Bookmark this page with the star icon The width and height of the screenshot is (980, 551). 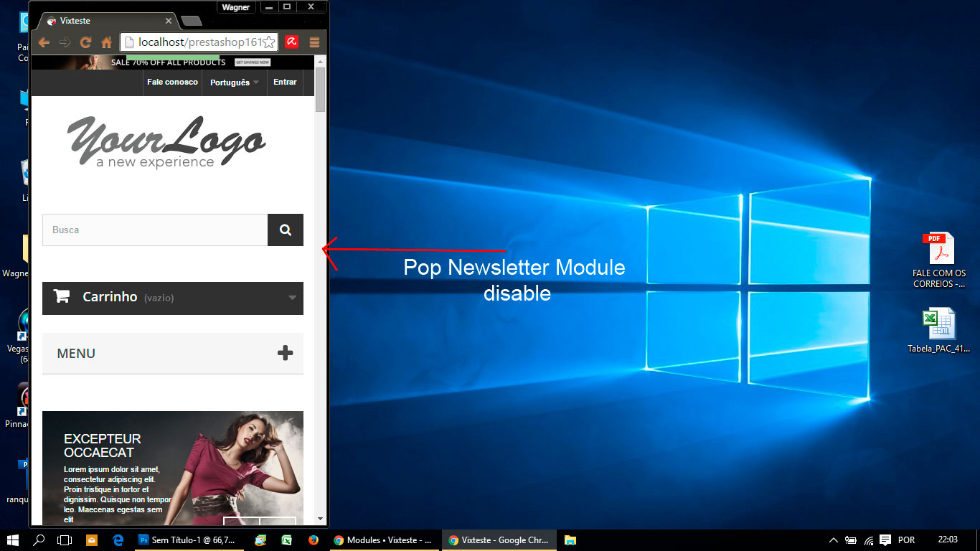(269, 42)
